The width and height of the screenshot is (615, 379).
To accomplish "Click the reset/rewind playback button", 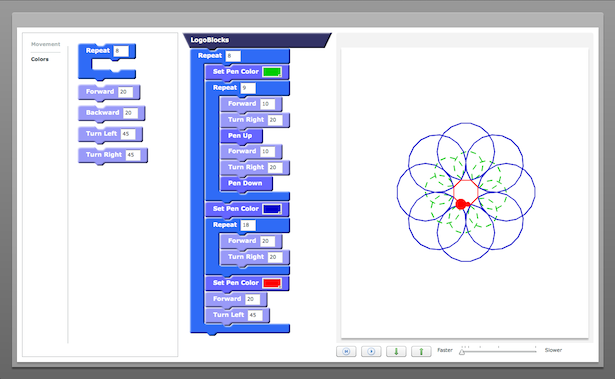I will pyautogui.click(x=346, y=351).
